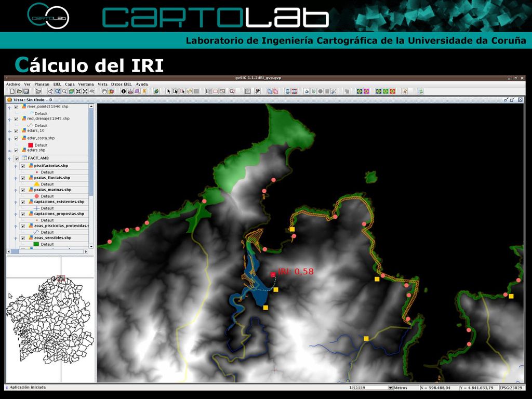Click the New project icon

tap(12, 91)
